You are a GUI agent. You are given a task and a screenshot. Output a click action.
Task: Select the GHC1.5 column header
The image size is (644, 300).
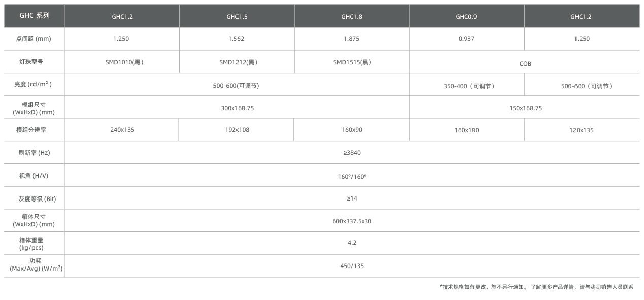coord(237,16)
